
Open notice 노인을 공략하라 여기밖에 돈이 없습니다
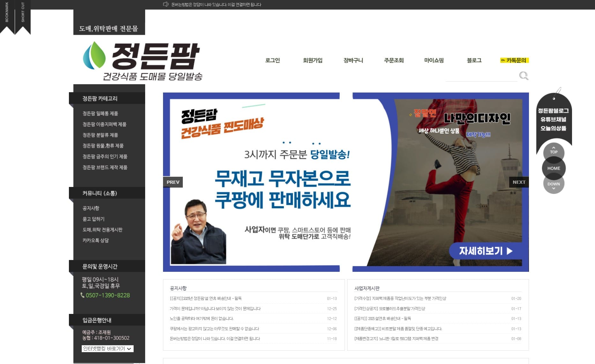point(201,319)
